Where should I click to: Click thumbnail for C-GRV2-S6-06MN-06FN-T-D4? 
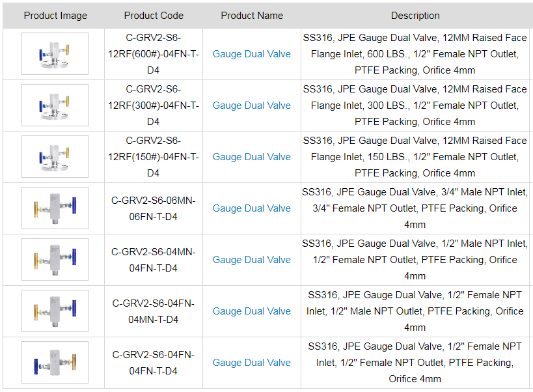pyautogui.click(x=55, y=208)
